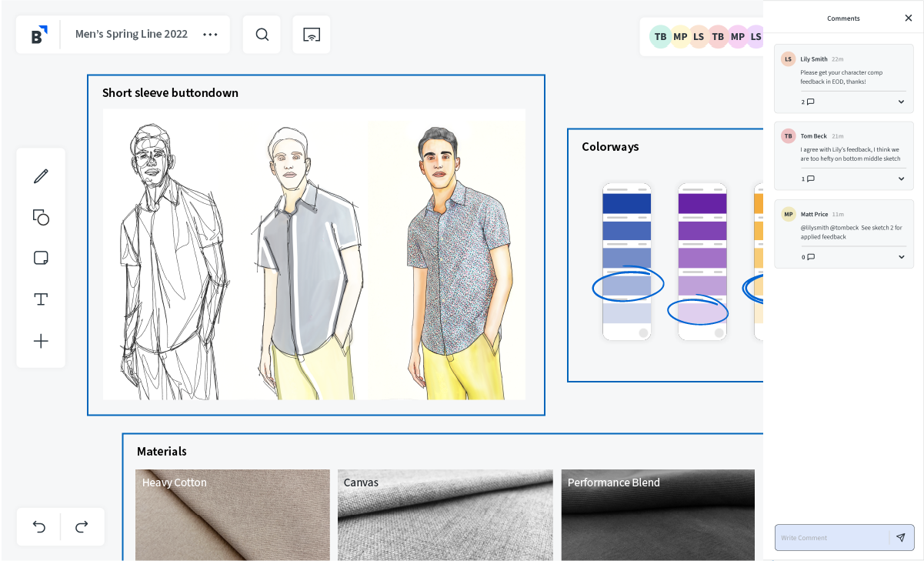Click the Matt Price commenter name
This screenshot has width=924, height=561.
(x=814, y=214)
